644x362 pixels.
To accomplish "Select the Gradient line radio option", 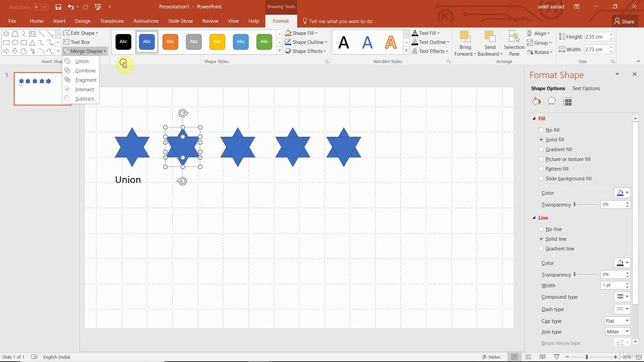I will pyautogui.click(x=541, y=248).
